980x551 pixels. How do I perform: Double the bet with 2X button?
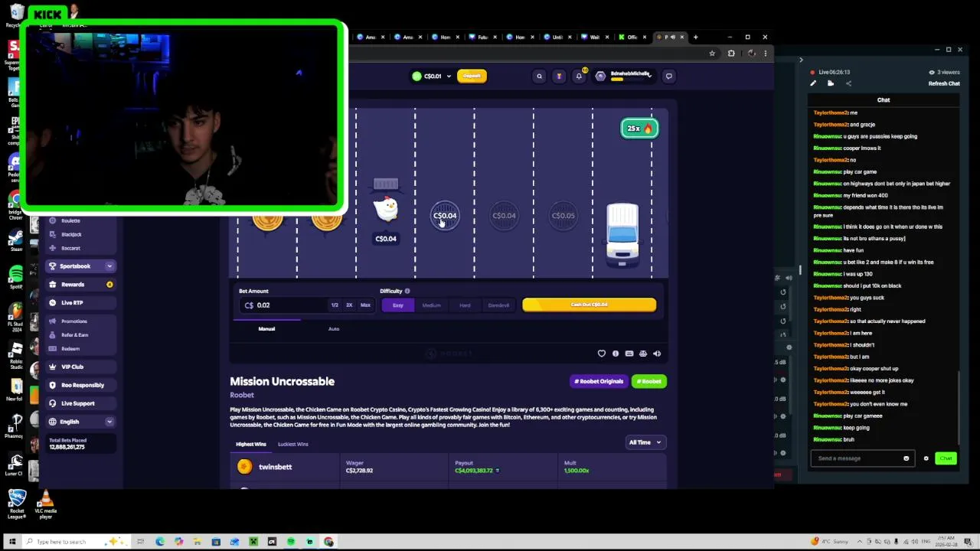pyautogui.click(x=349, y=305)
